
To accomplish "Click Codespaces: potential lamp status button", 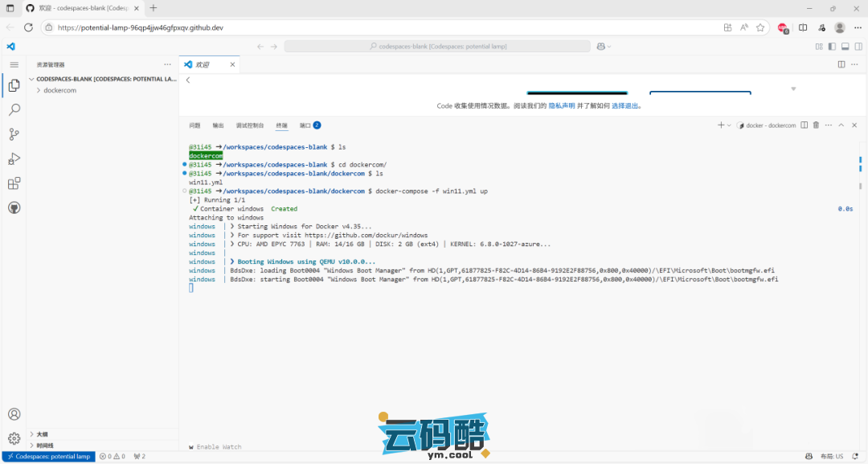I will pyautogui.click(x=48, y=457).
